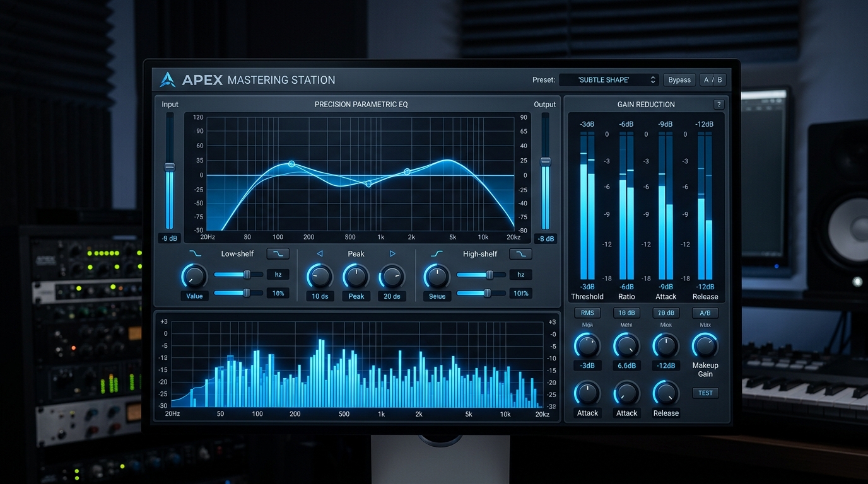Click the APEX logo icon
This screenshot has width=868, height=484.
(x=167, y=79)
